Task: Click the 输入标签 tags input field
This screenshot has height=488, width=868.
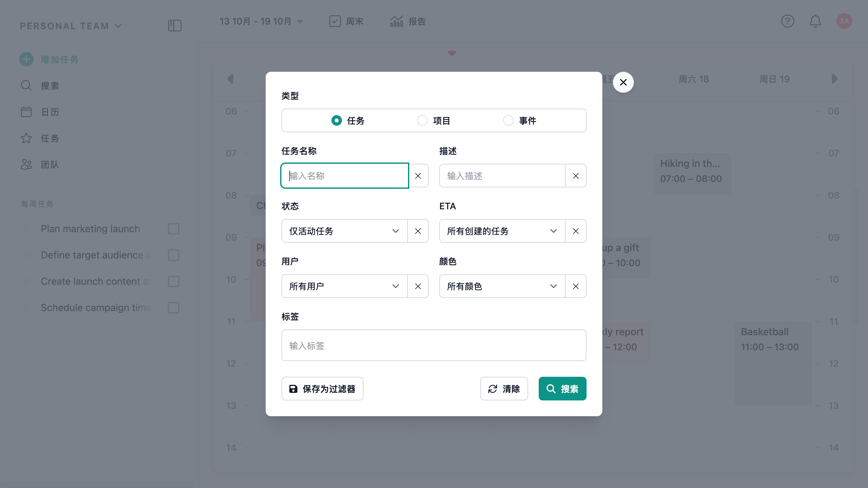Action: [x=434, y=345]
